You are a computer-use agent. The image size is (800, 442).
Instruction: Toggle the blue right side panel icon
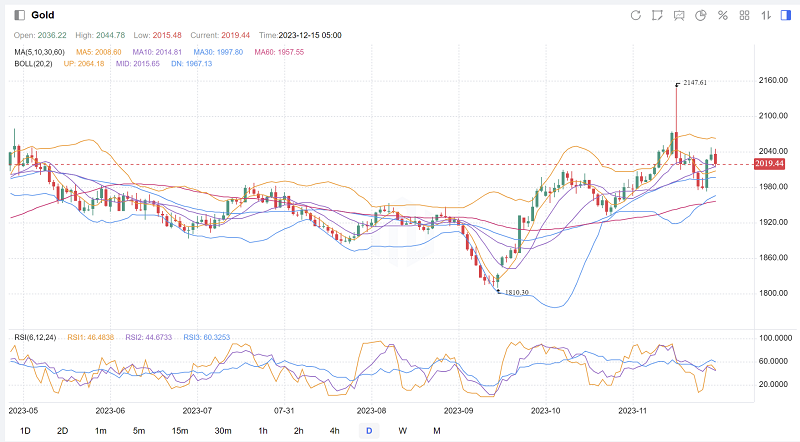(x=785, y=15)
